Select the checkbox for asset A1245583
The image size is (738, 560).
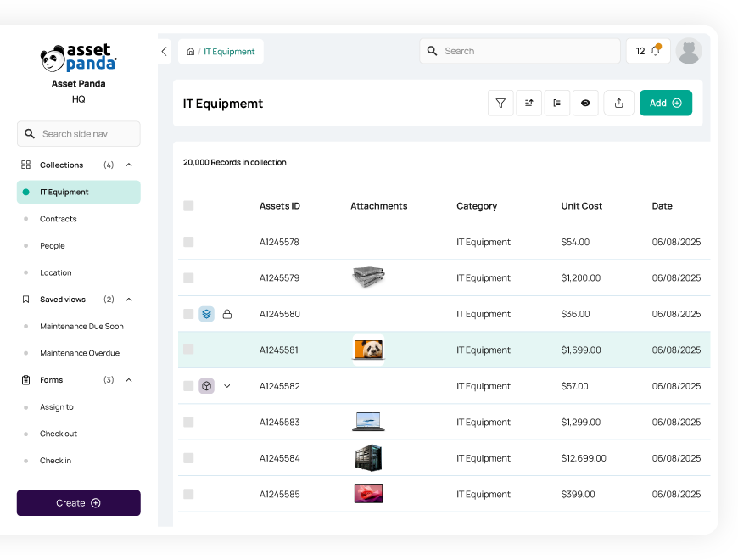188,422
